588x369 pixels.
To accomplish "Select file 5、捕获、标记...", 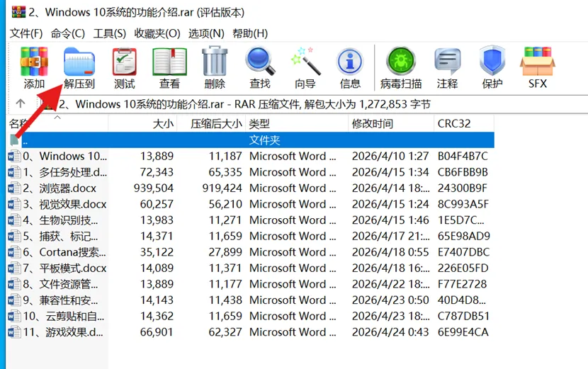I will pos(251,237).
